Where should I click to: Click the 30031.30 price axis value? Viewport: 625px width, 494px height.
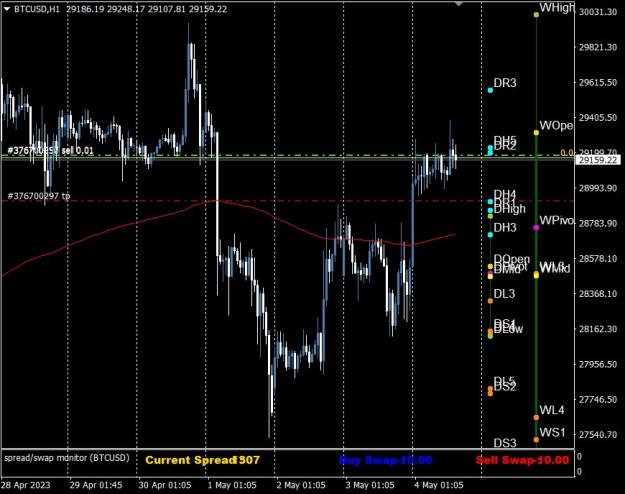tap(598, 12)
